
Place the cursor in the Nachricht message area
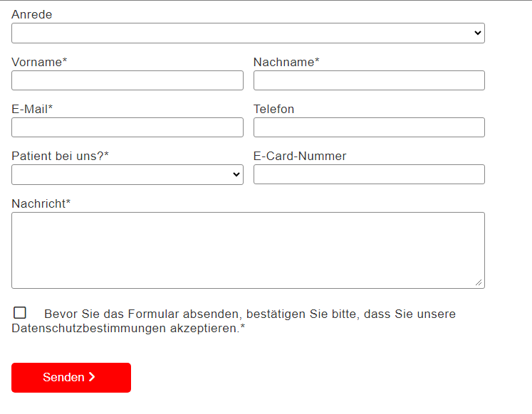pyautogui.click(x=248, y=250)
